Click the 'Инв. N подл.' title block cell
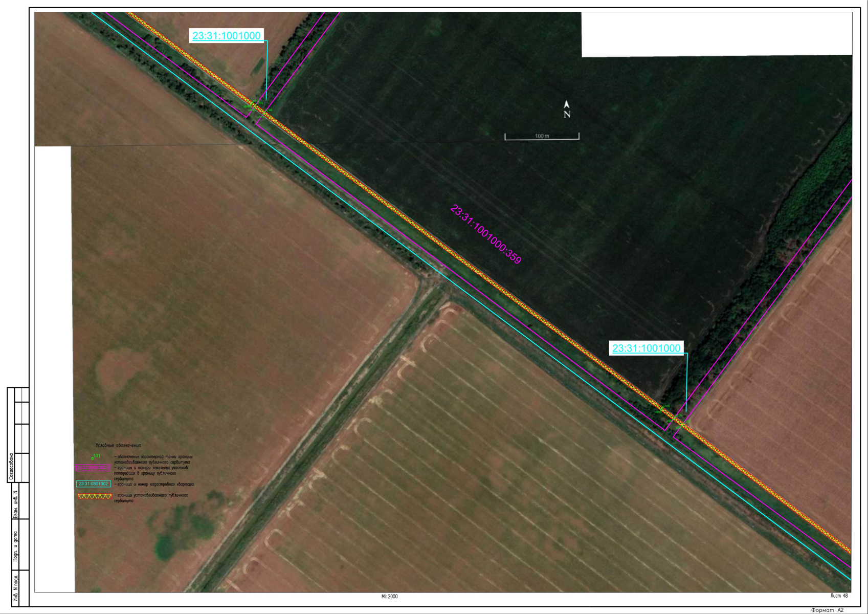The width and height of the screenshot is (868, 614). tap(15, 588)
